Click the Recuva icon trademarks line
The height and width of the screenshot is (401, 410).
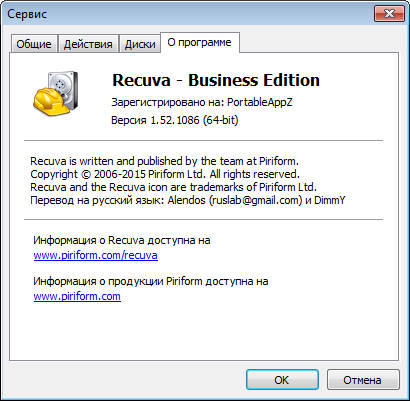pos(173,187)
